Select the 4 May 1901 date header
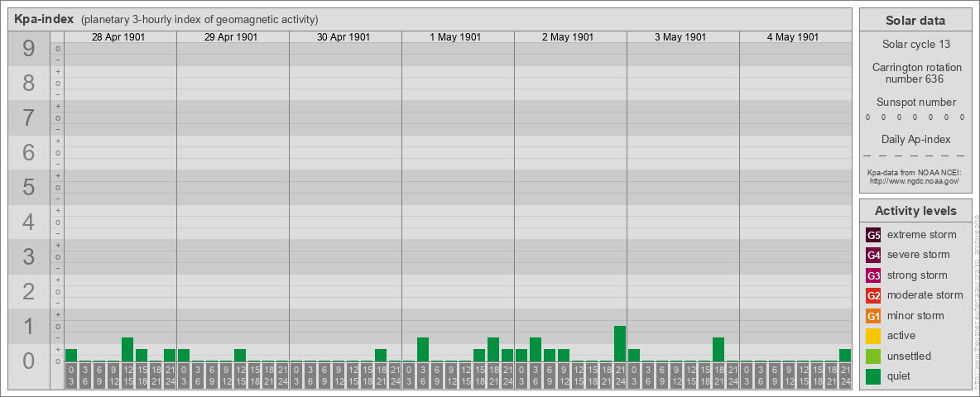This screenshot has height=397, width=980. click(793, 37)
